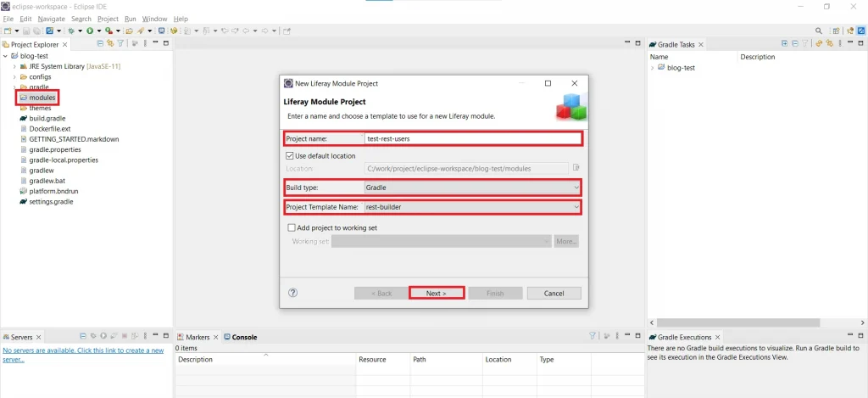Expand the JRE System Library node
The width and height of the screenshot is (868, 398).
click(14, 66)
